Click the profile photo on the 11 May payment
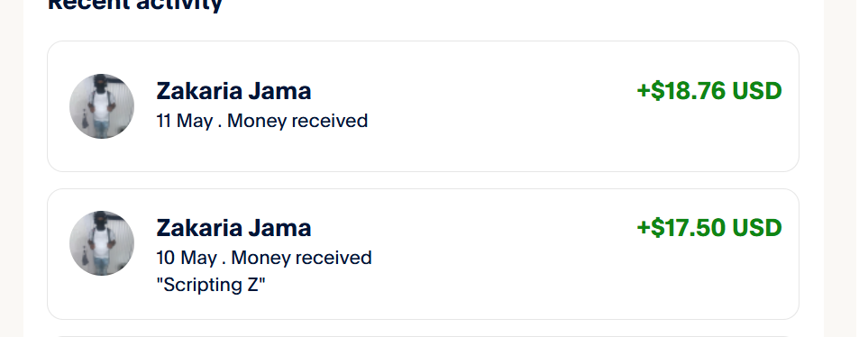Screen dimensions: 868x337 (x=102, y=106)
